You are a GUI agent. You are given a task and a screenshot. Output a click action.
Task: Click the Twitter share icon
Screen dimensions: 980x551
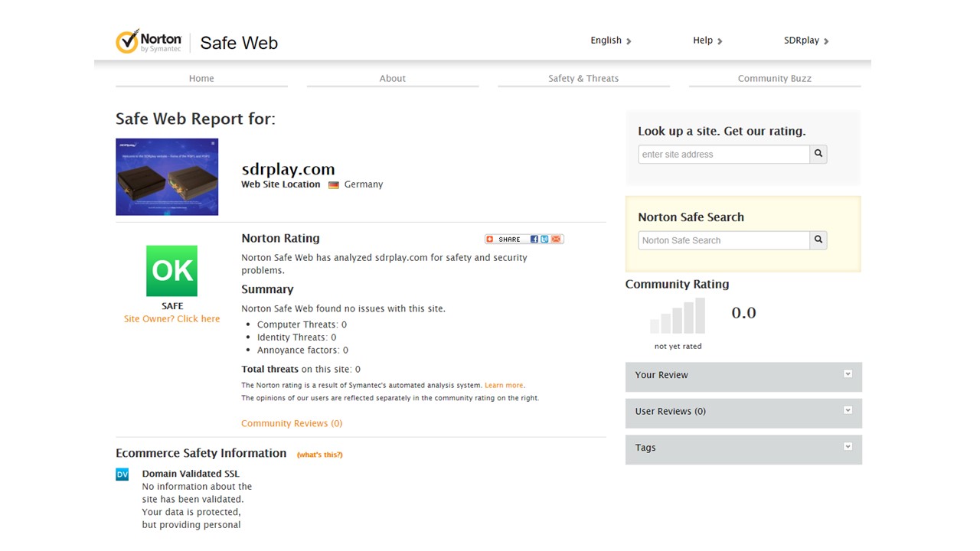click(x=544, y=239)
